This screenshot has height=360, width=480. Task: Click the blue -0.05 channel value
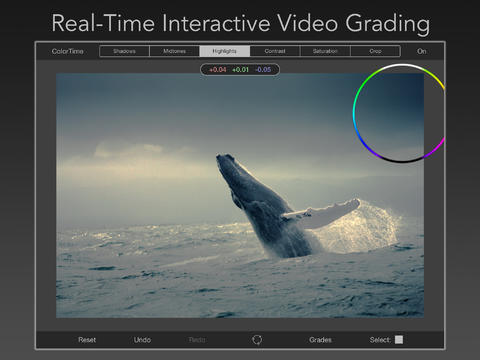click(x=263, y=70)
